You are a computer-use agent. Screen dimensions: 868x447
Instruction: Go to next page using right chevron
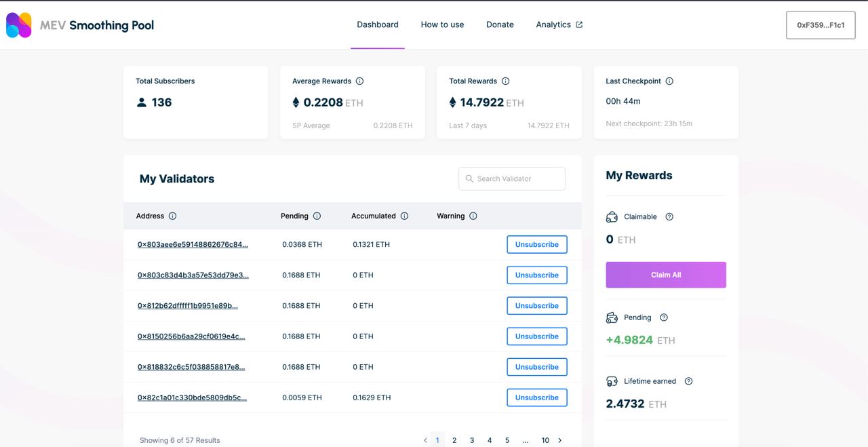coord(559,440)
